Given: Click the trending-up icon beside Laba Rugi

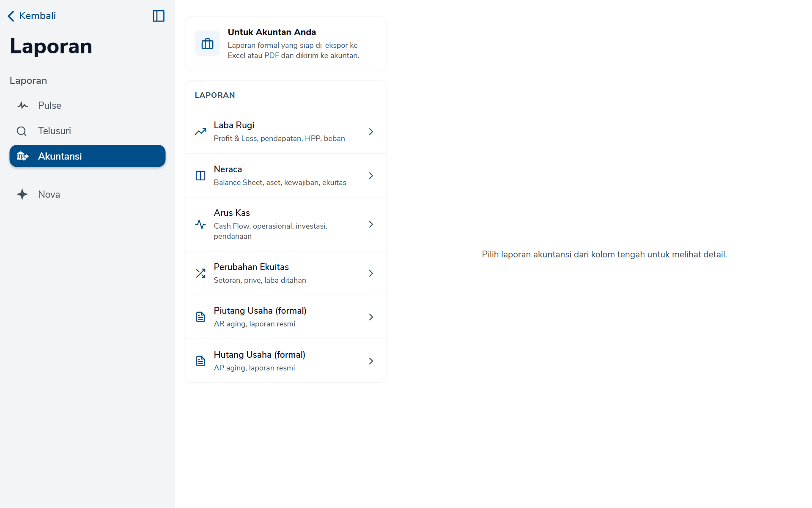Looking at the screenshot, I should (200, 132).
